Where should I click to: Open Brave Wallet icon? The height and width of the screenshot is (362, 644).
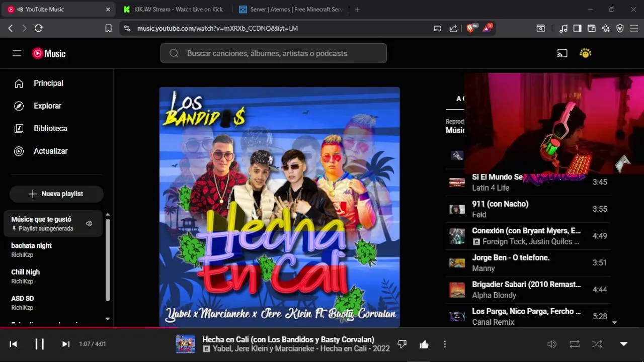pyautogui.click(x=592, y=28)
